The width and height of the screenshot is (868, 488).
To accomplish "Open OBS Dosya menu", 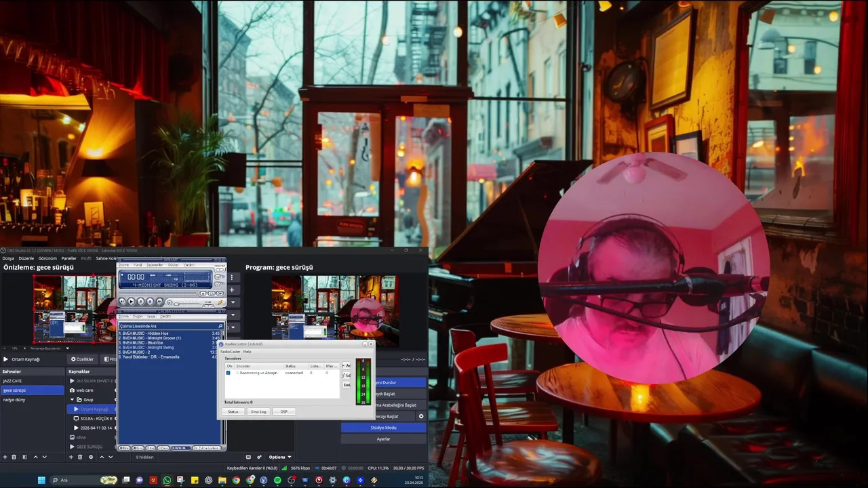I will 8,258.
